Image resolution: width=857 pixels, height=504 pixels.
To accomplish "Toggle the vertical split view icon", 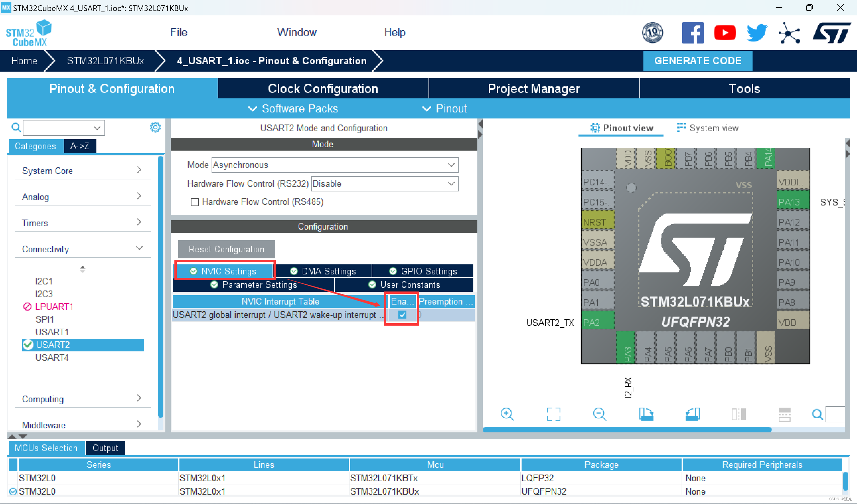I will pos(738,414).
